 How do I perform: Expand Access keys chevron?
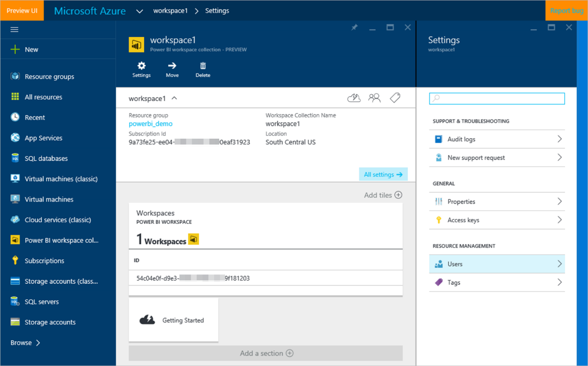point(559,220)
